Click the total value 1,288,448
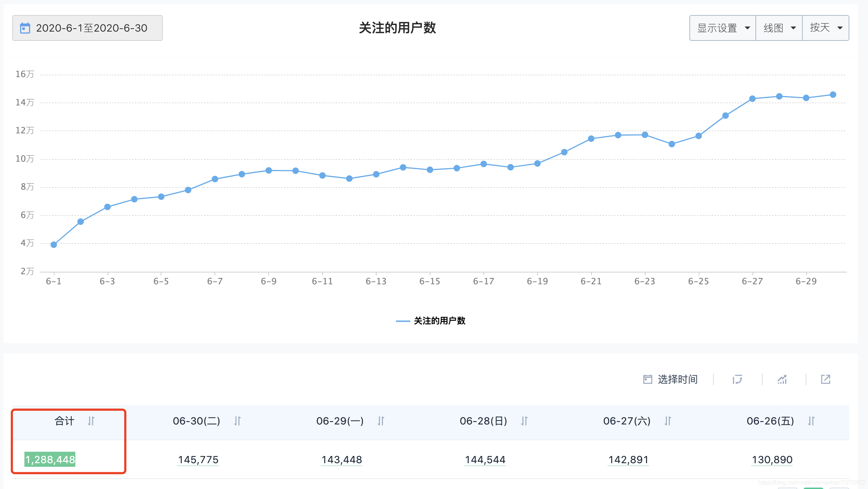Viewport: 868px width, 489px height. coord(50,460)
